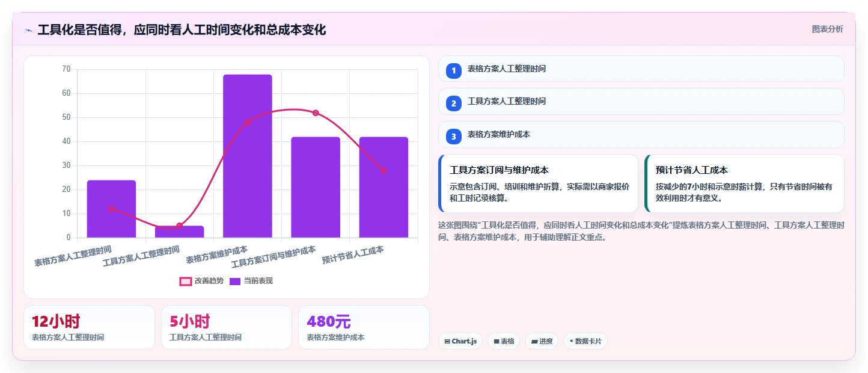The image size is (868, 373).
Task: Click the 图表分析 label in header
Action: coord(827,29)
